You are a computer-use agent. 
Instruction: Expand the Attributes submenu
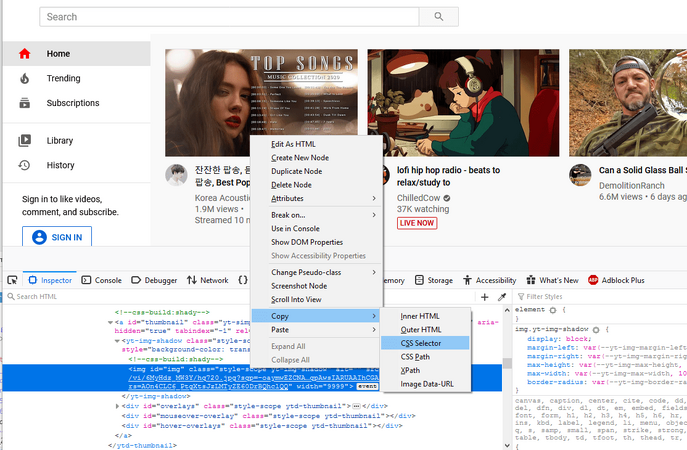pyautogui.click(x=316, y=198)
